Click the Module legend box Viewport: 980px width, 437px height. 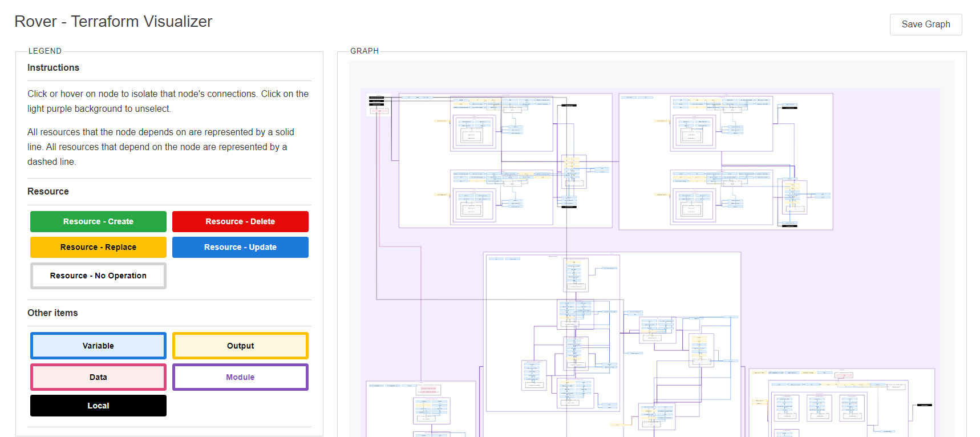pyautogui.click(x=240, y=377)
